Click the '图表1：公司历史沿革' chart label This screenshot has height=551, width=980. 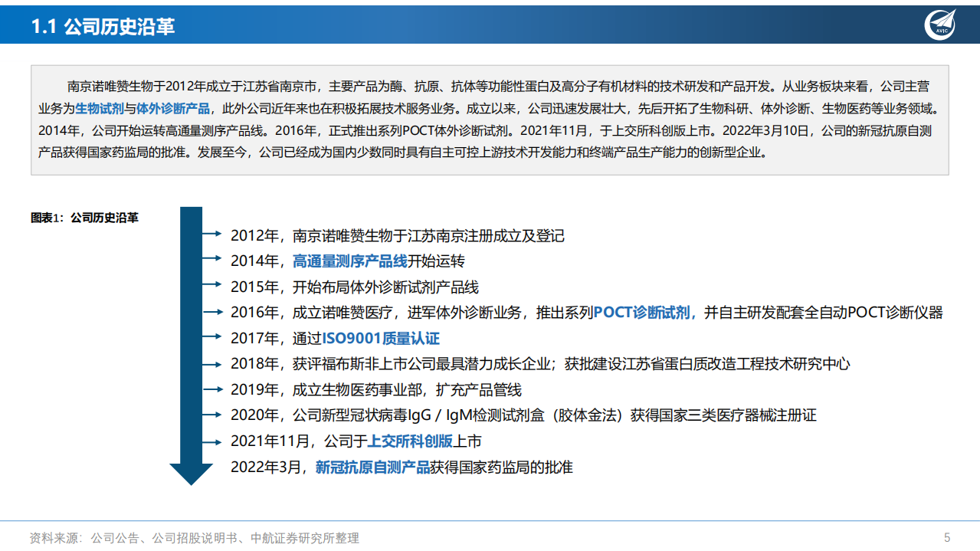[84, 218]
